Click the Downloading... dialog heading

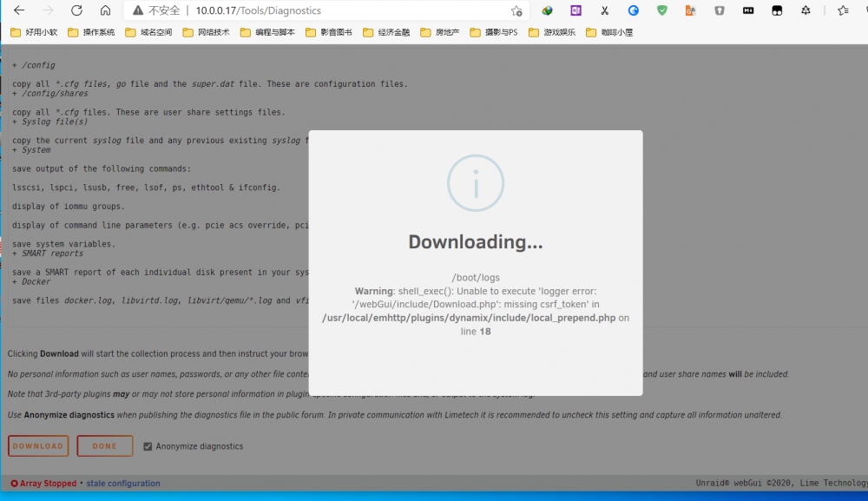(476, 242)
